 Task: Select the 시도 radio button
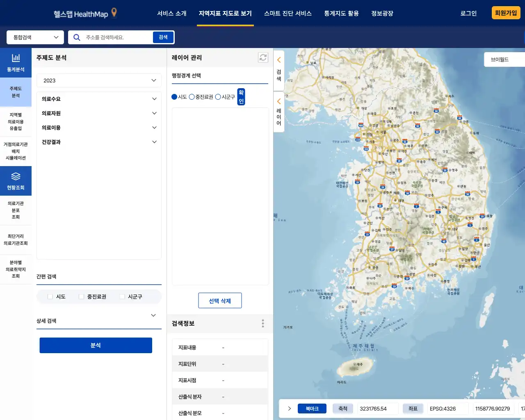tap(174, 97)
